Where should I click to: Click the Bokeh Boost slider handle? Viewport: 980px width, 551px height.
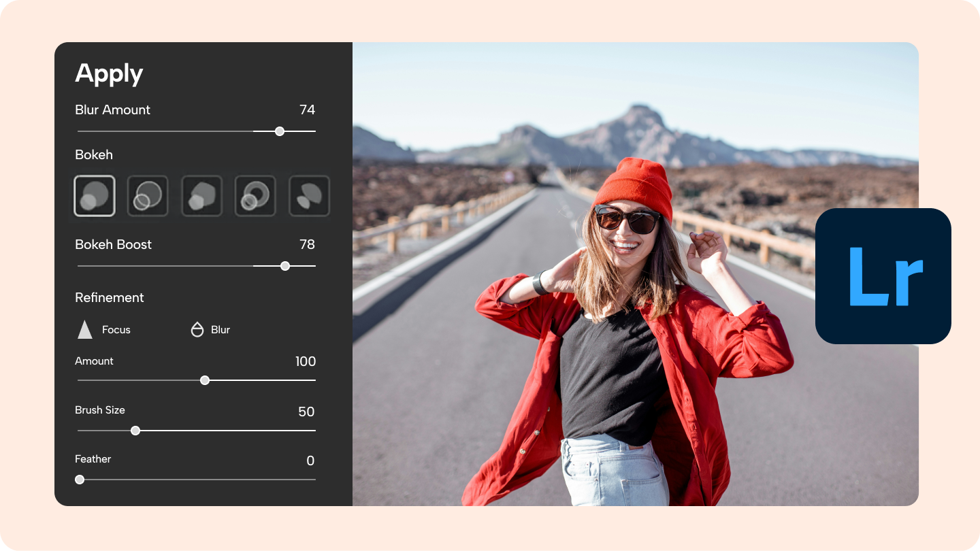click(x=285, y=266)
